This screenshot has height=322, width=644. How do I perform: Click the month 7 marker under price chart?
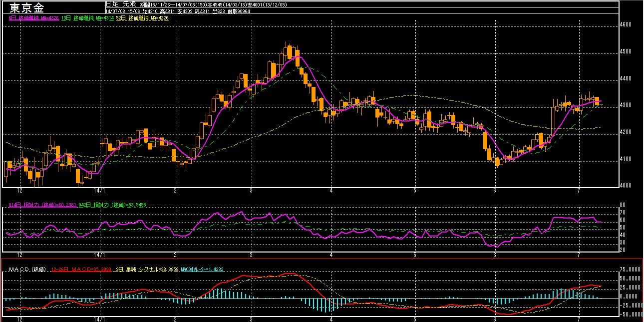point(578,190)
